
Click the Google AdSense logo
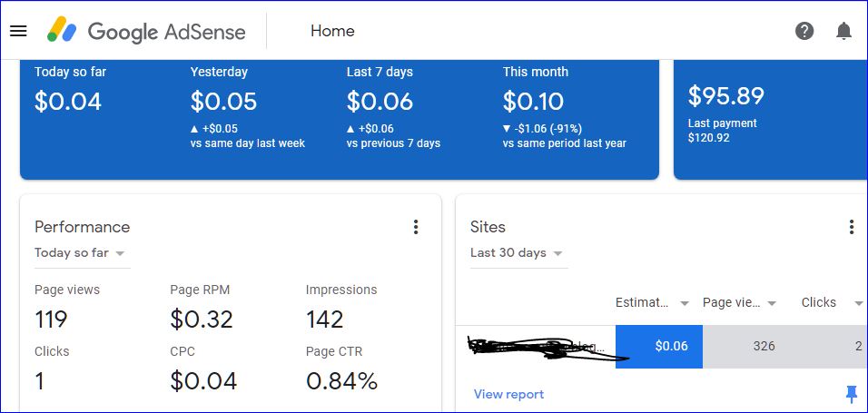coord(146,31)
